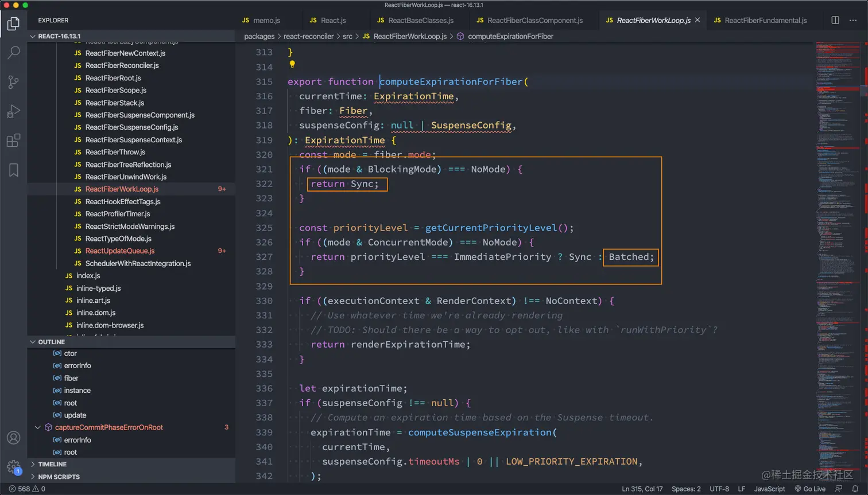Image resolution: width=868 pixels, height=495 pixels.
Task: Change indentation via Spaces: 2
Action: (686, 489)
